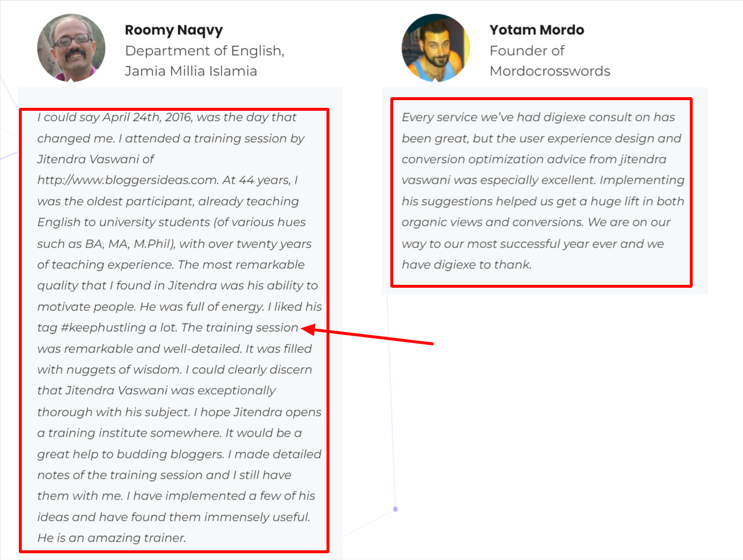Click 'with nuggets of wisdom' line
The image size is (743, 560).
pos(175,369)
